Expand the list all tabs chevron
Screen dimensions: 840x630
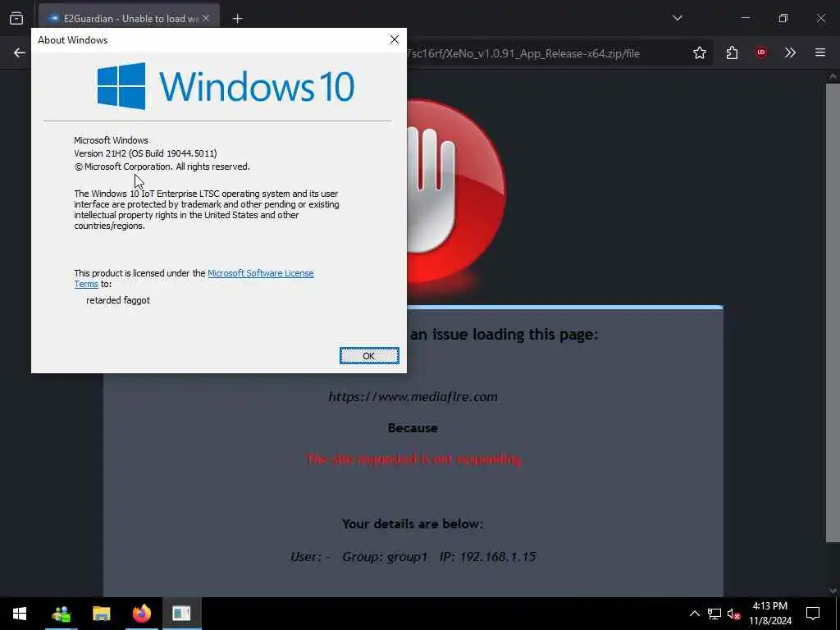pyautogui.click(x=677, y=18)
